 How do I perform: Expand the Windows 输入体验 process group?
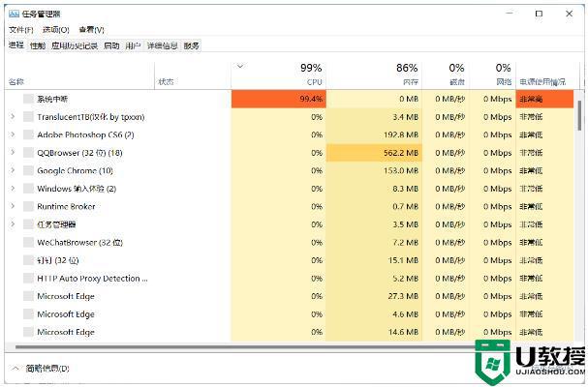(x=13, y=189)
